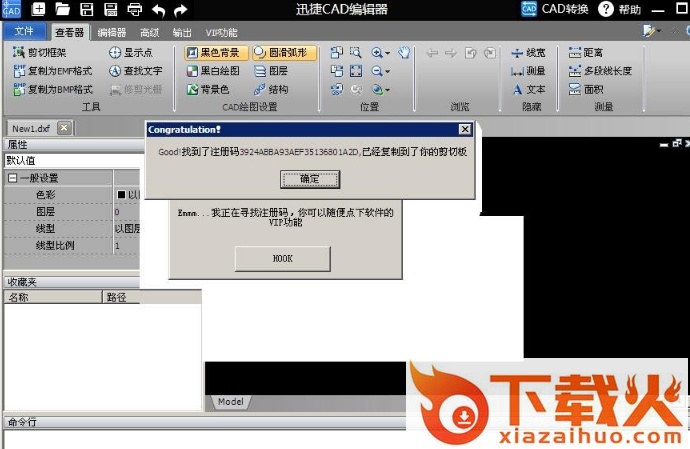Click the fit to window icon
The image size is (690, 449).
(356, 71)
